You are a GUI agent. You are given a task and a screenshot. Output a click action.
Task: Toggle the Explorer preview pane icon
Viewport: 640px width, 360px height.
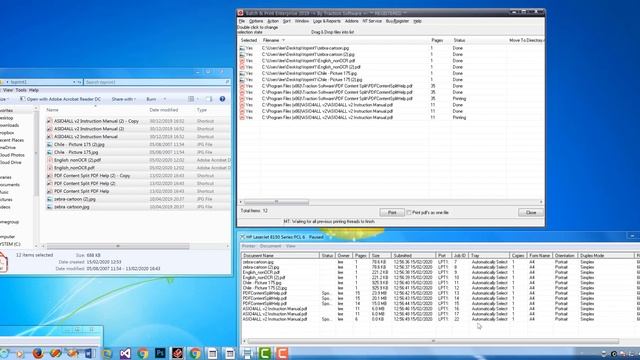[209, 99]
